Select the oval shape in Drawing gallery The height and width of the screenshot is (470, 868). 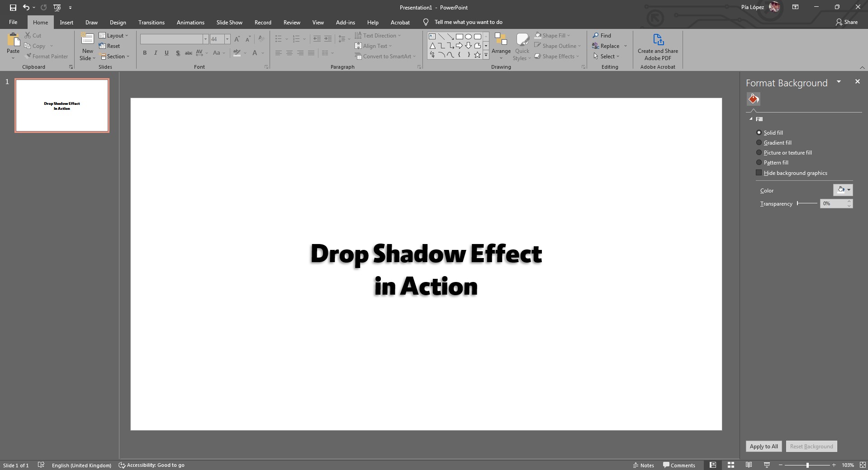pyautogui.click(x=468, y=37)
